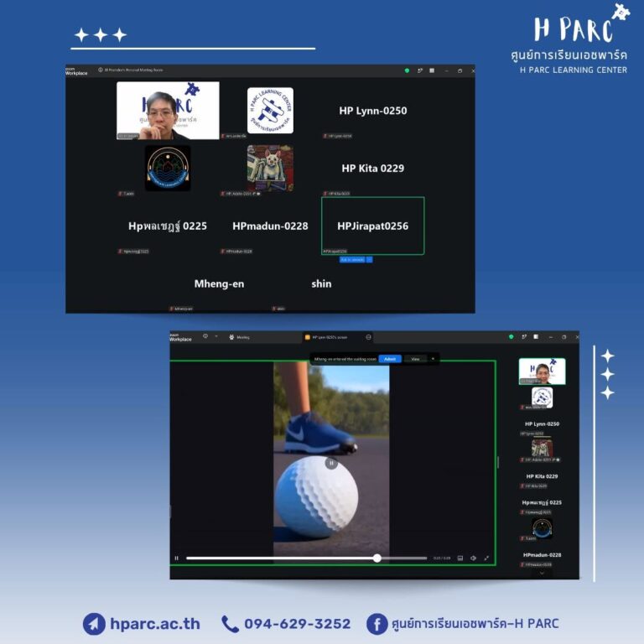This screenshot has height=644, width=644.
Task: Select highlighted HPJirapat0256 tile
Action: tap(373, 226)
